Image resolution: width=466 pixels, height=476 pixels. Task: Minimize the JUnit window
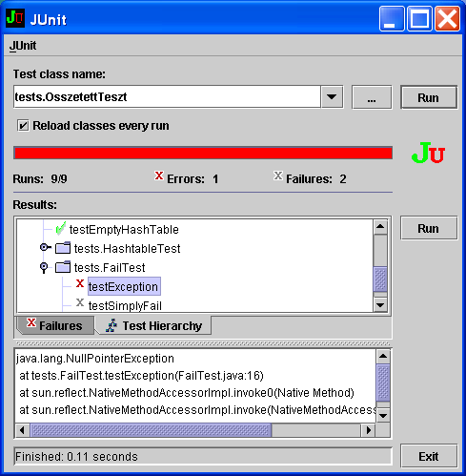(392, 19)
